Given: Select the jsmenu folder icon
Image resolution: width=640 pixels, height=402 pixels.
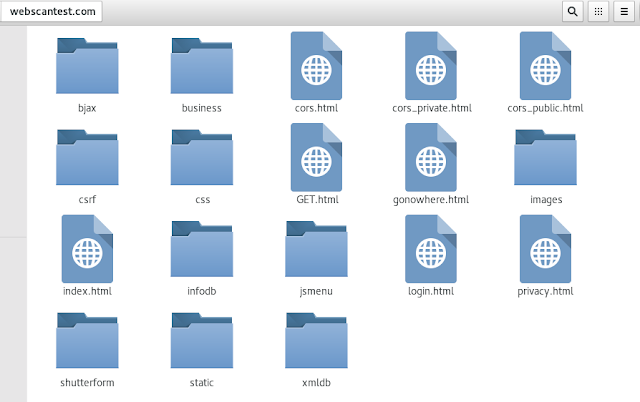Looking at the screenshot, I should tap(316, 249).
